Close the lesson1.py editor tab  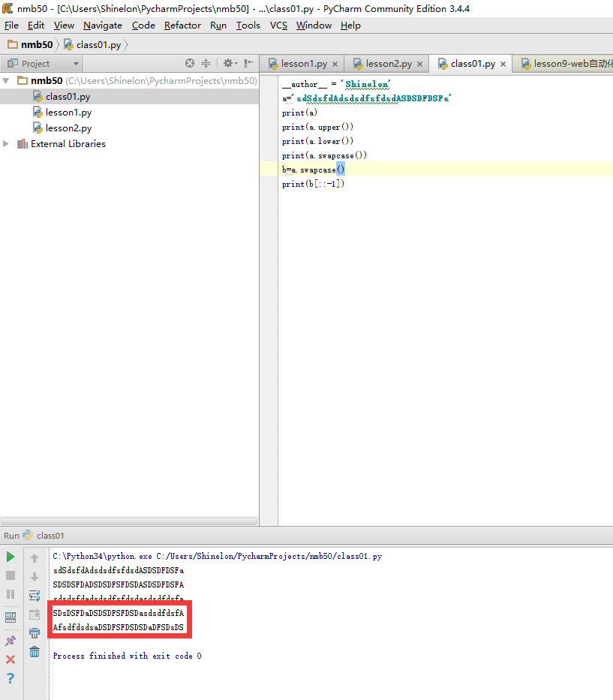click(x=335, y=65)
